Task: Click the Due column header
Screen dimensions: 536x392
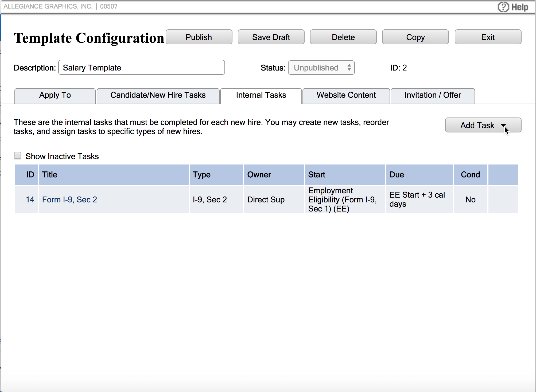Action: 397,175
